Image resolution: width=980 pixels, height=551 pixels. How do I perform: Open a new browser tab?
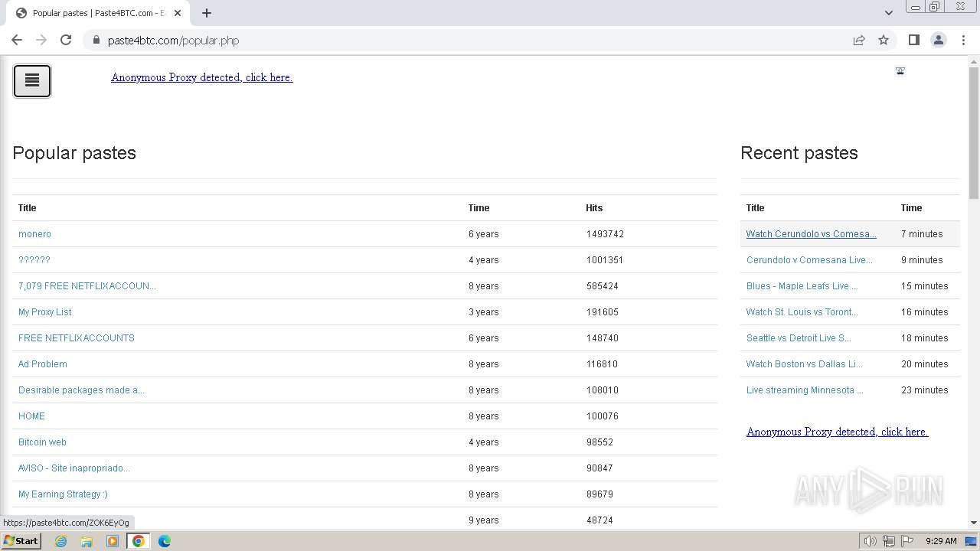pyautogui.click(x=207, y=13)
